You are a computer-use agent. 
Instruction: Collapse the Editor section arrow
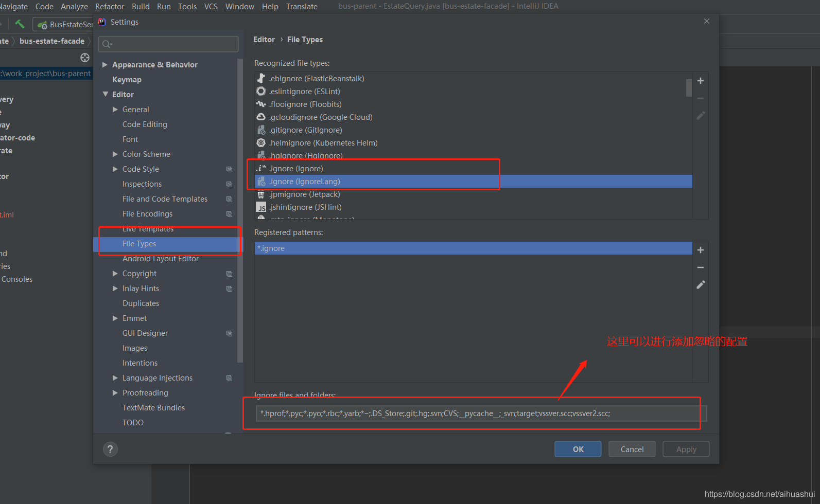tap(105, 94)
